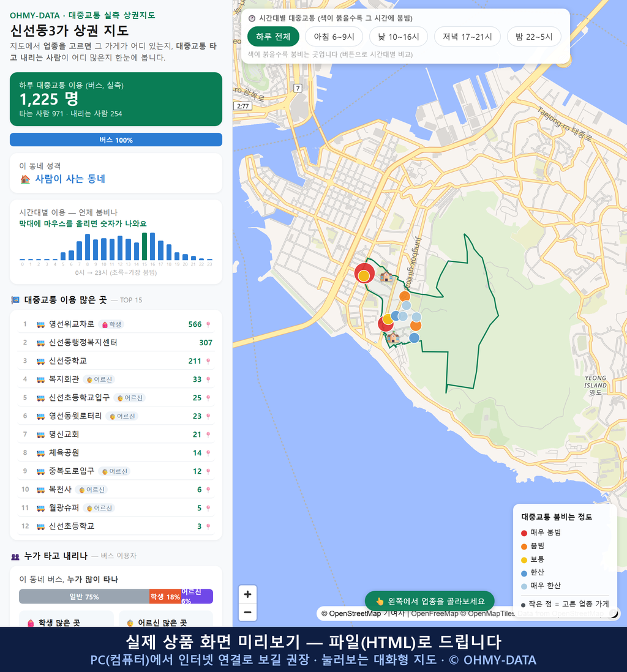This screenshot has height=672, width=627.
Task: Click the blue 버스 100% progress bar
Action: 116,140
